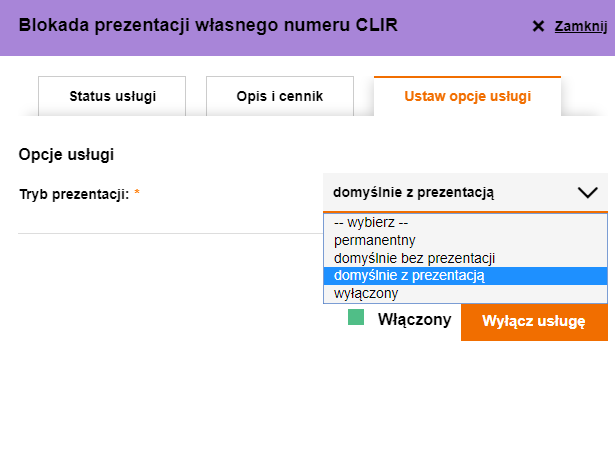615x462 pixels.
Task: Choose the "-- wybierz --" placeholder option
Action: 372,223
